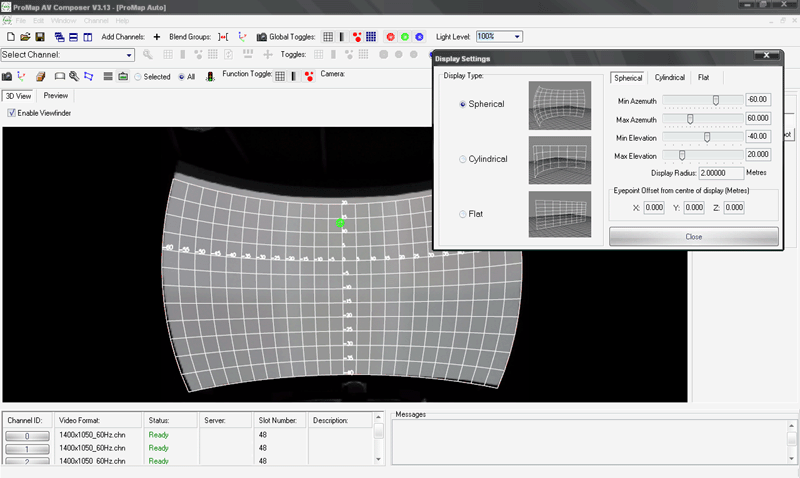The height and width of the screenshot is (478, 800).
Task: Open the Cylindrical tab in Display Settings
Action: click(x=670, y=78)
